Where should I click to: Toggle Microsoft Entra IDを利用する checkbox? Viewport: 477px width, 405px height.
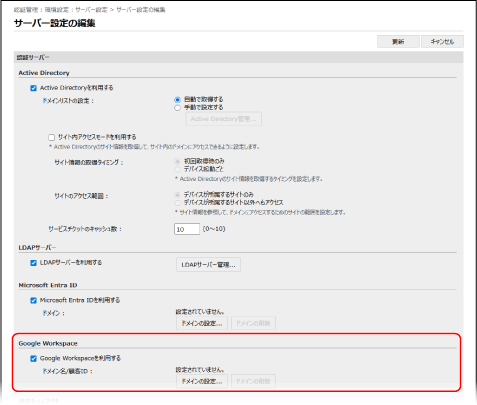pos(33,300)
